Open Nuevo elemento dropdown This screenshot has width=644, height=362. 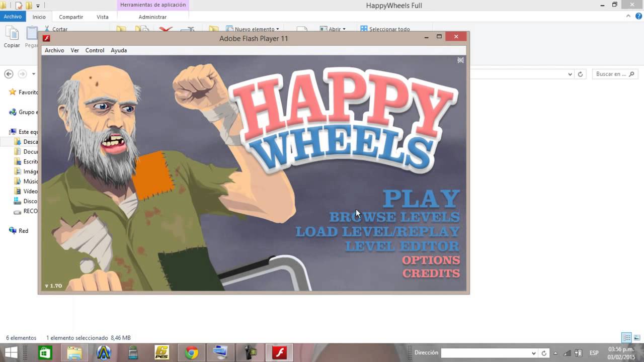pyautogui.click(x=252, y=29)
